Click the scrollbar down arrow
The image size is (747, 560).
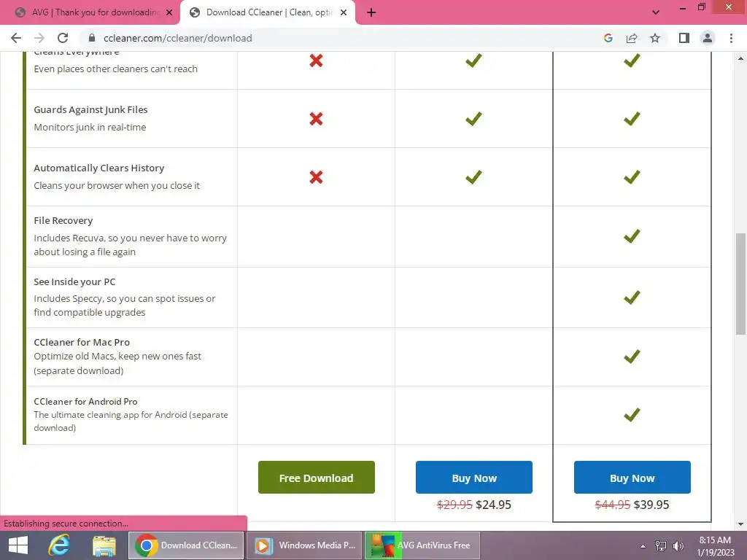741,524
